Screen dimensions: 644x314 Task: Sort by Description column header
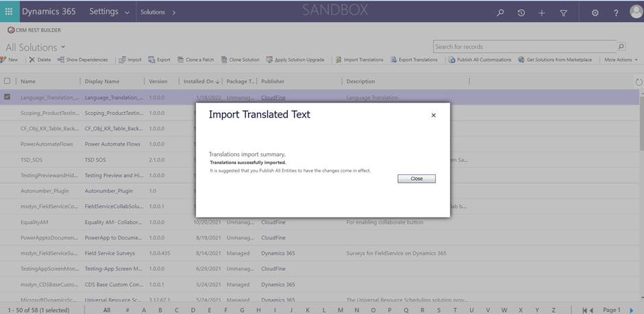point(360,81)
